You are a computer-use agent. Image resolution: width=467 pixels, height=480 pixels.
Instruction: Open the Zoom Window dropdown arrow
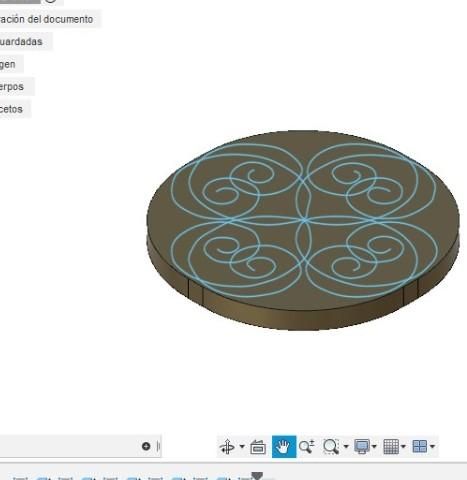346,446
